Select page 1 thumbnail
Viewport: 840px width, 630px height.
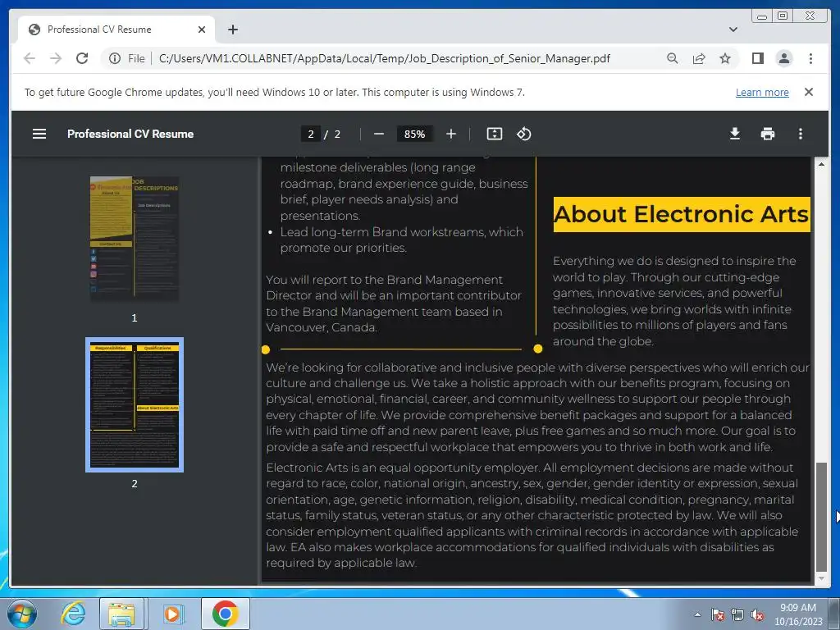pos(135,239)
